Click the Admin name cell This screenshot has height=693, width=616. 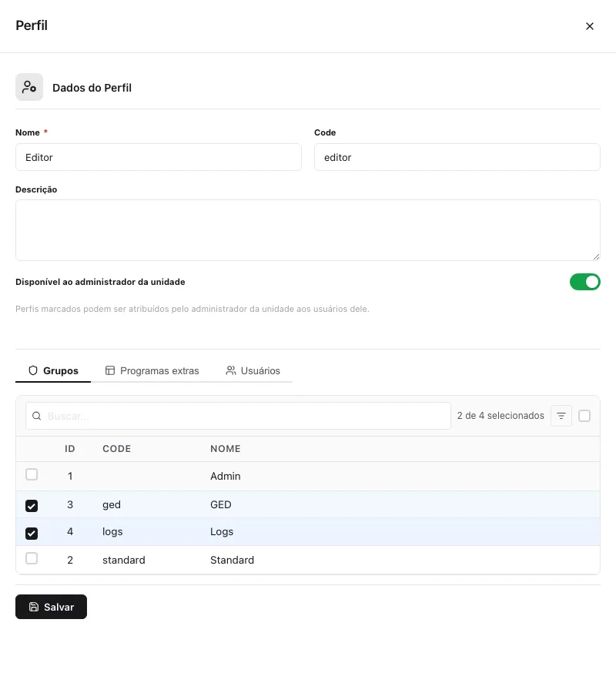(x=226, y=476)
